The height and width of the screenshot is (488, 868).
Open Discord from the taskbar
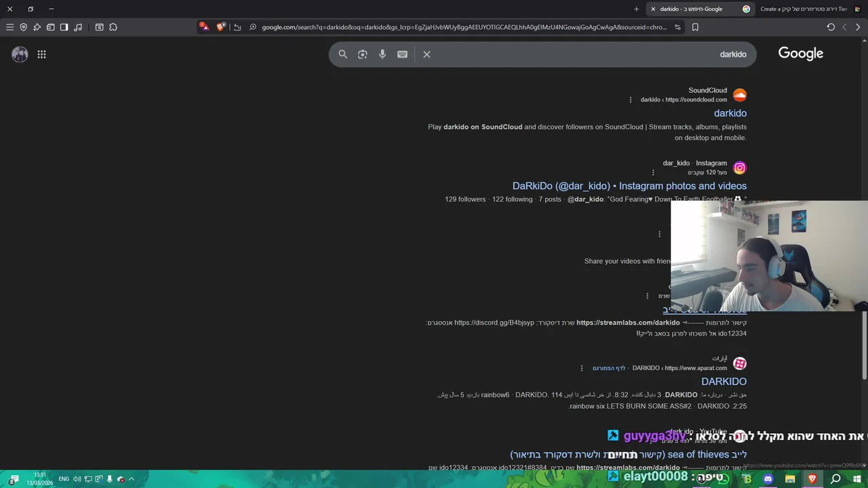click(x=768, y=479)
